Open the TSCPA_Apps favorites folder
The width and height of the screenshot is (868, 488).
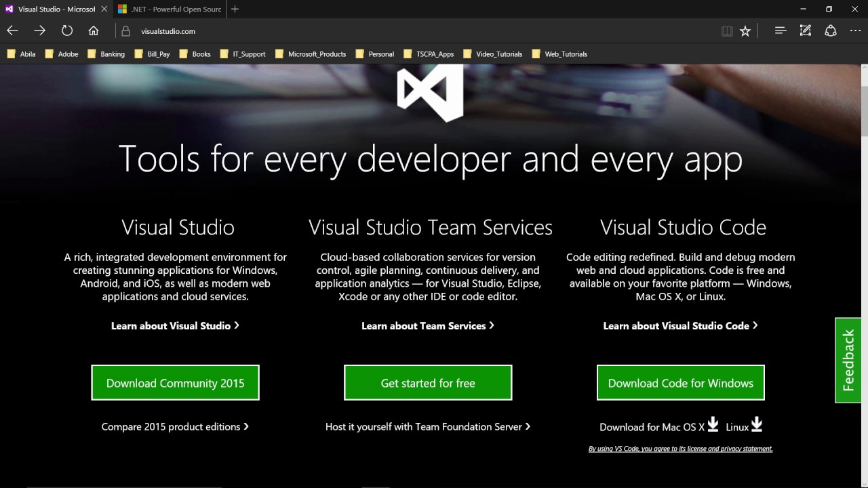(x=429, y=54)
